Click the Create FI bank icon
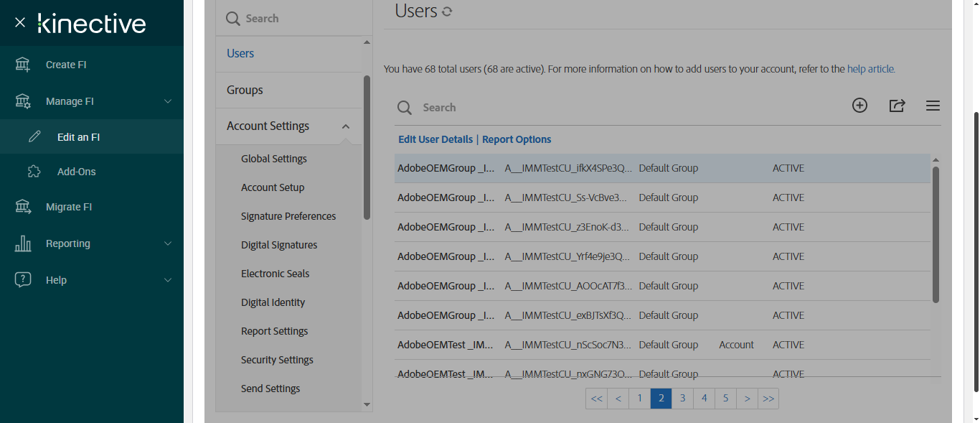Image resolution: width=980 pixels, height=423 pixels. (x=23, y=65)
